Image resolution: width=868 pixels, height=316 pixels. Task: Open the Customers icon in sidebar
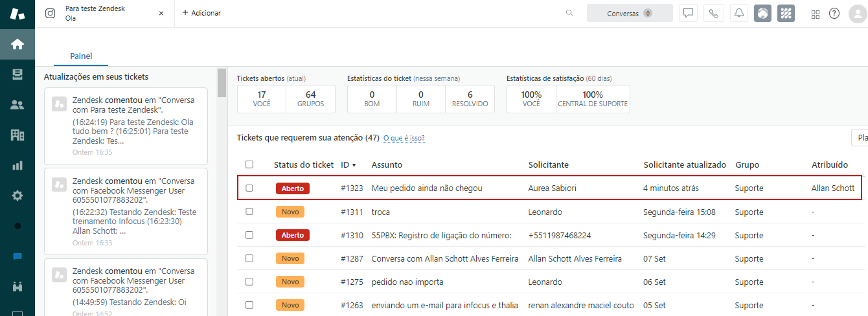[17, 105]
